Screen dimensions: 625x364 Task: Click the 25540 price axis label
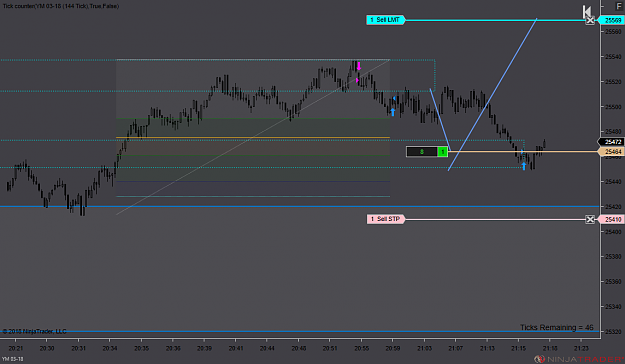tap(613, 57)
